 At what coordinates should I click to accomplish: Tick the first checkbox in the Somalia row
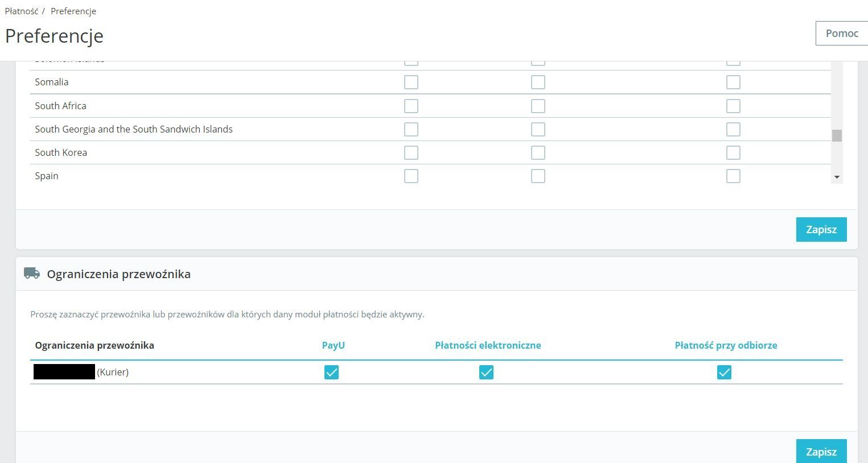(411, 82)
